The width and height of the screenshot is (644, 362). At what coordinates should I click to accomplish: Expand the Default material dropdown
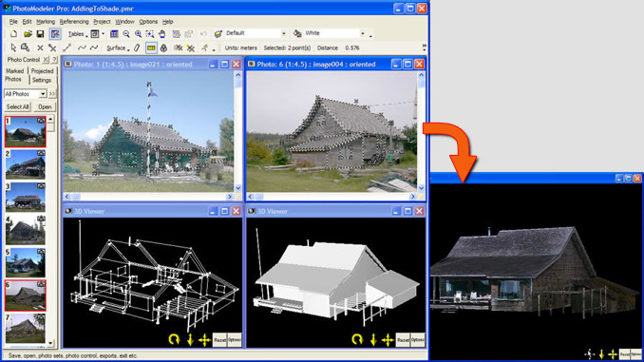[x=283, y=33]
